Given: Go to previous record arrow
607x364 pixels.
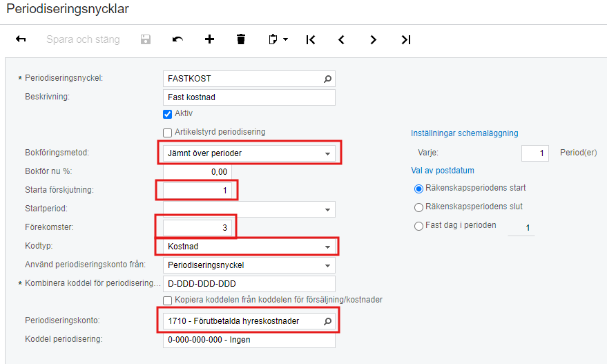Looking at the screenshot, I should [341, 39].
